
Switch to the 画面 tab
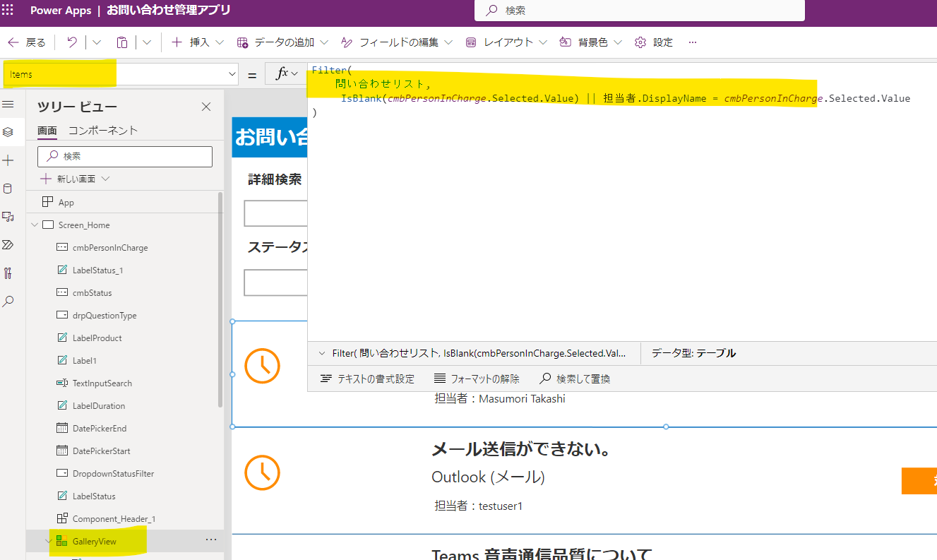tap(47, 131)
